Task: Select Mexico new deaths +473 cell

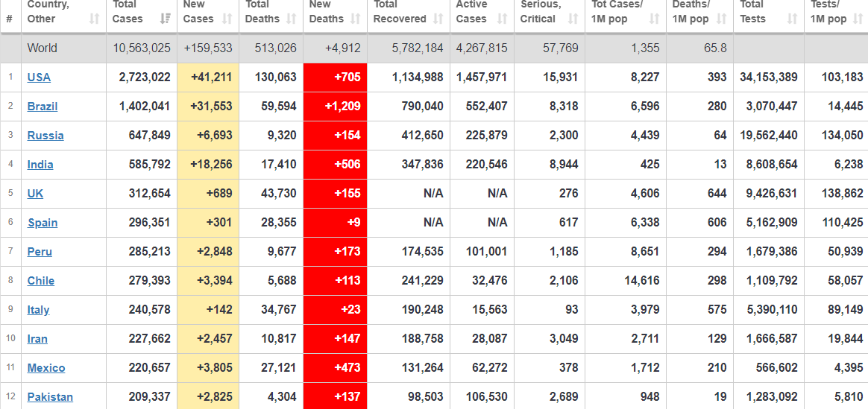Action: pos(335,368)
